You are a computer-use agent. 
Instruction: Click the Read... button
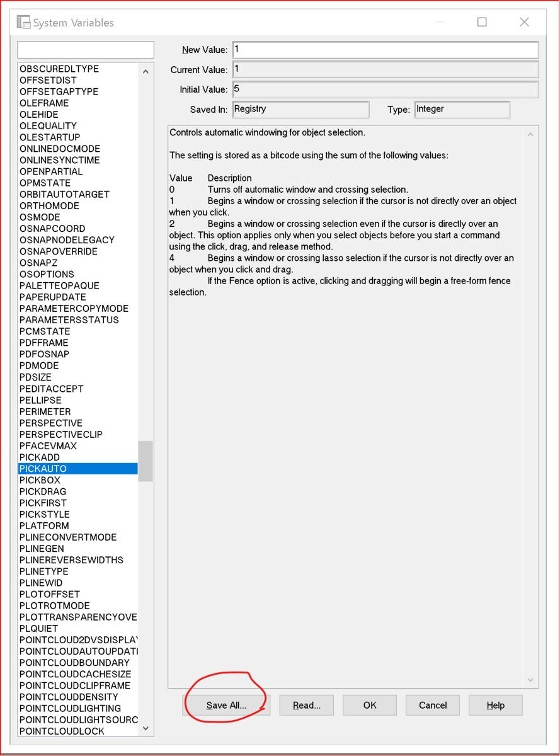[307, 705]
